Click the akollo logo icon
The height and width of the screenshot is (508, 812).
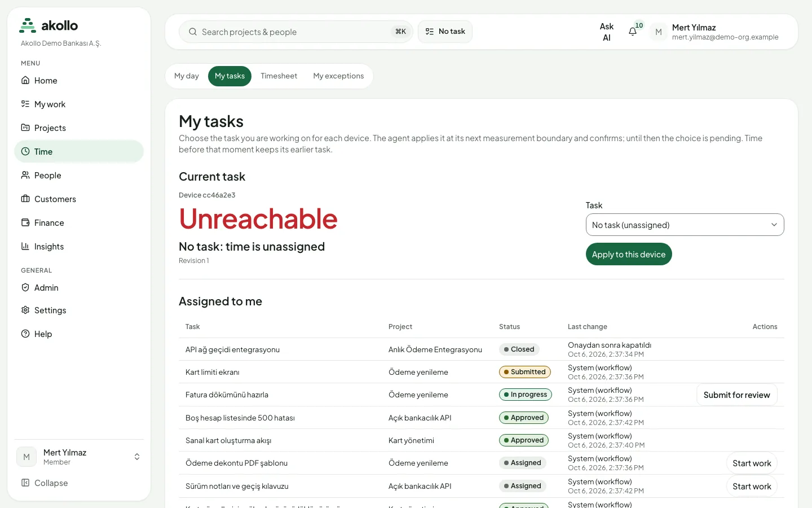[x=28, y=25]
